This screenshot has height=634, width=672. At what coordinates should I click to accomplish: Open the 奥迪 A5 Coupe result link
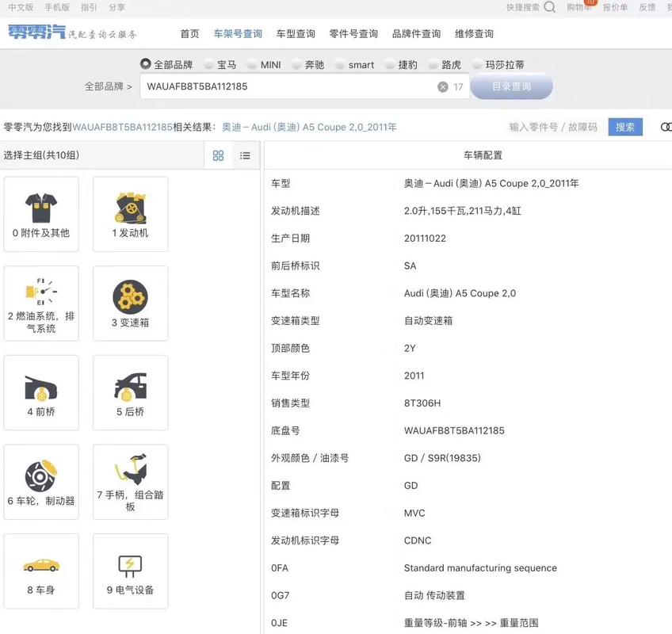click(309, 128)
